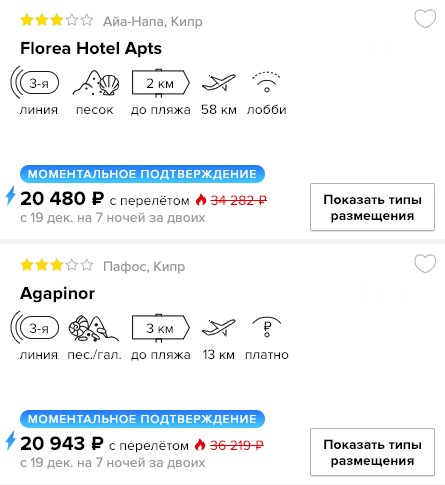
Task: Show accommodation types for Florea Hotel Apts
Action: point(372,207)
